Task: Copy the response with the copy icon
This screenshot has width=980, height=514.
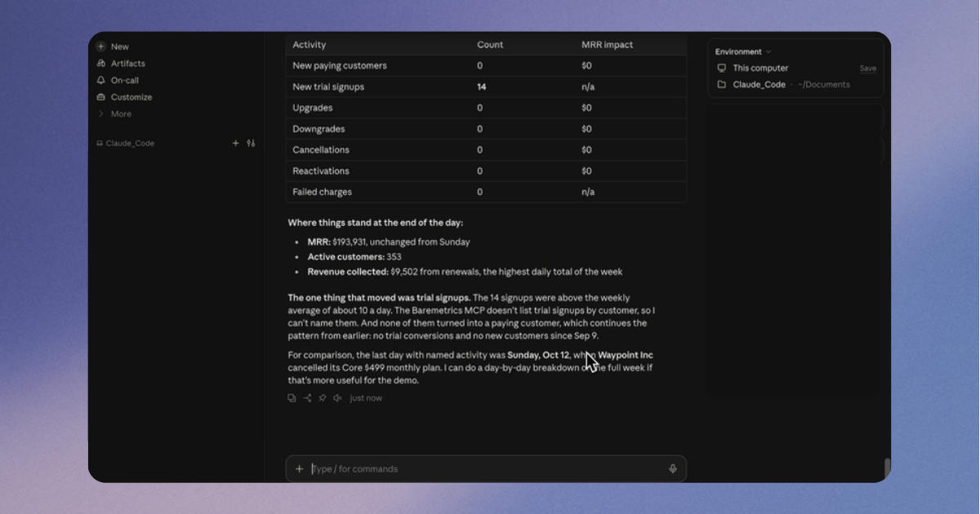Action: 292,398
